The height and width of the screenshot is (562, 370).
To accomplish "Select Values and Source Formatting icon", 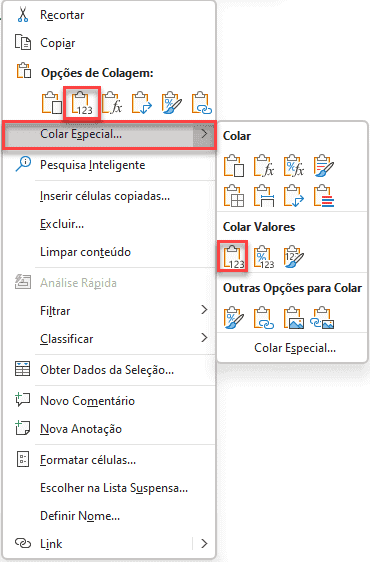I will (294, 257).
